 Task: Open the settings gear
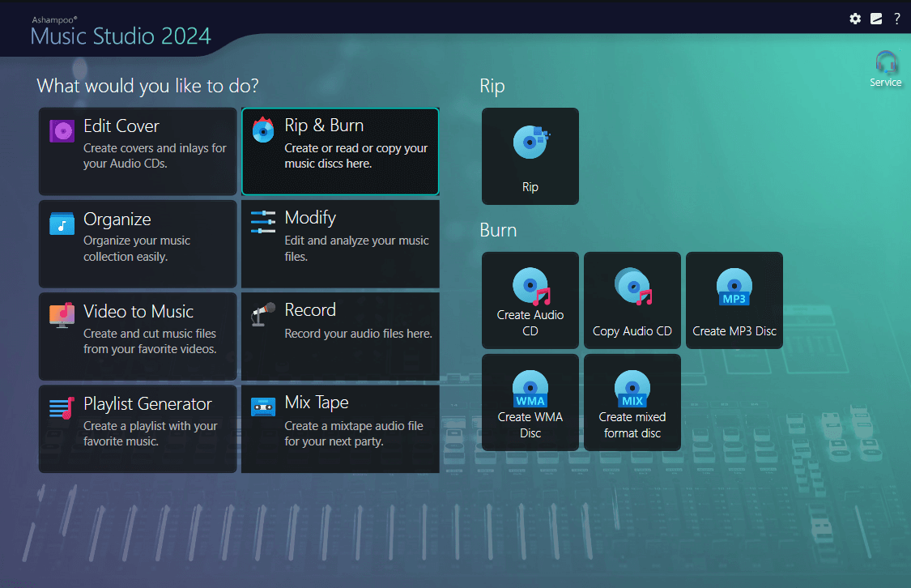(x=855, y=19)
